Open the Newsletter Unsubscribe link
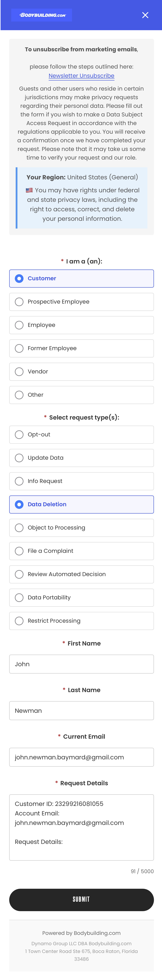 click(81, 76)
